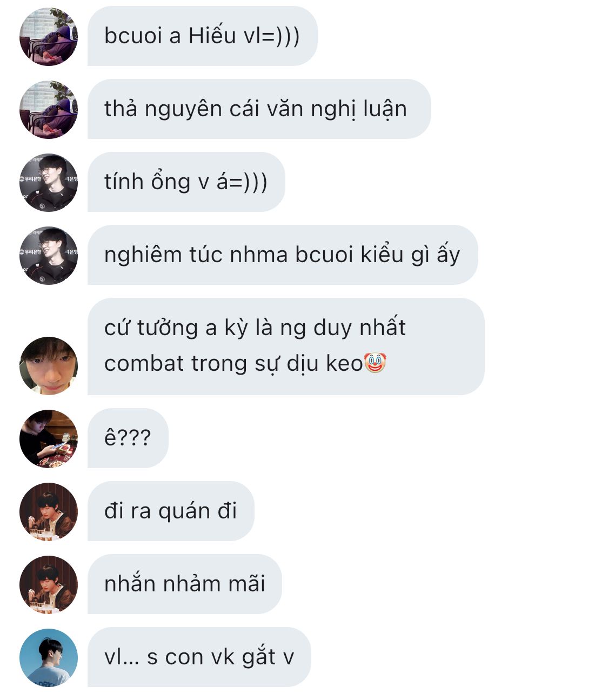Viewport: 608px width, 700px height.
Task: Open profile picture beside 'ê???' message
Action: coord(49,439)
